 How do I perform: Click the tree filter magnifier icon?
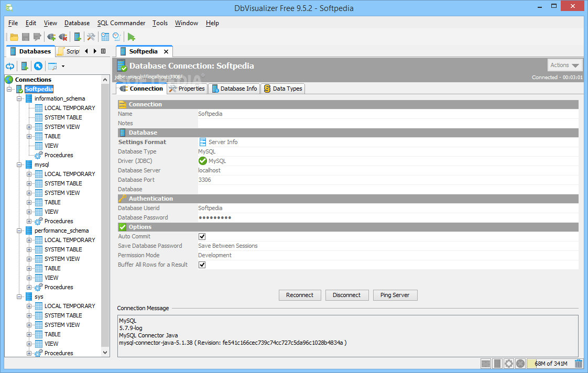pyautogui.click(x=52, y=67)
